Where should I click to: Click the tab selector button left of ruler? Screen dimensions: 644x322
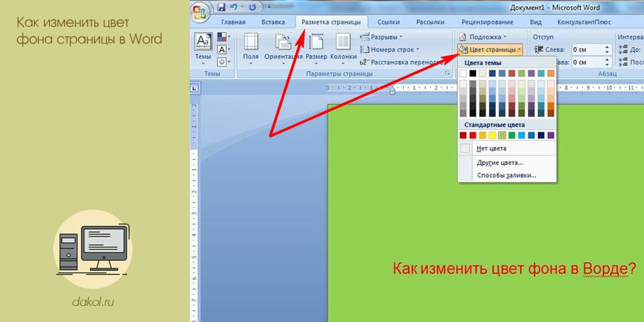pyautogui.click(x=195, y=87)
